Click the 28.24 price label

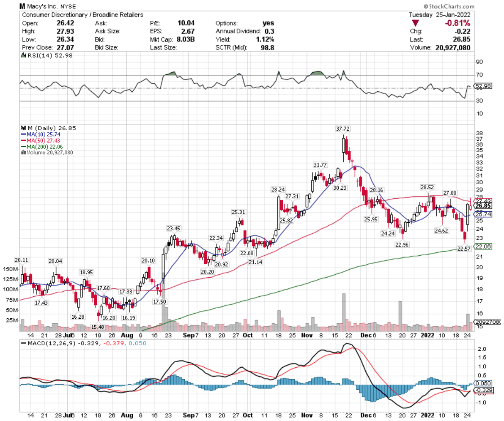278,190
